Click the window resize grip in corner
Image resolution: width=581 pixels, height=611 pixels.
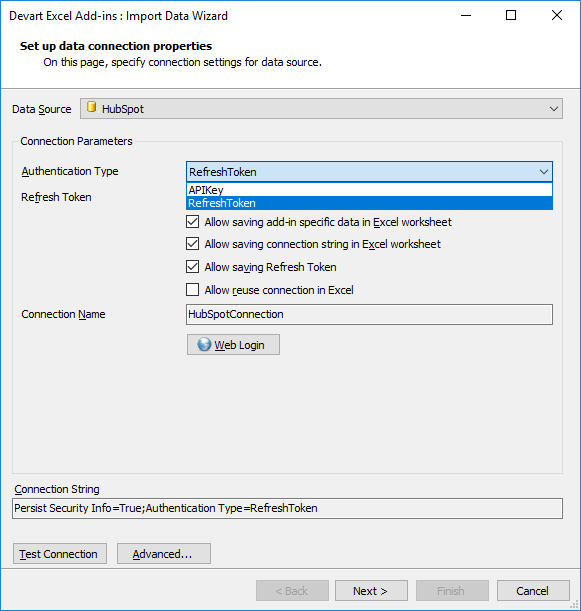(x=574, y=604)
